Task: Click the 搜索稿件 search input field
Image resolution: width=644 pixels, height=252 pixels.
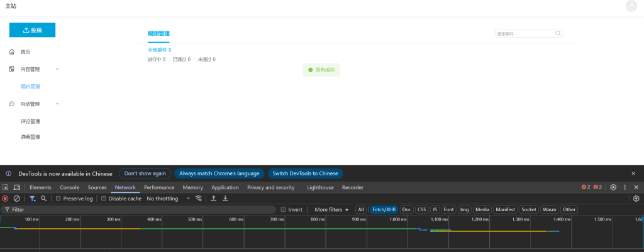Action: (x=525, y=33)
